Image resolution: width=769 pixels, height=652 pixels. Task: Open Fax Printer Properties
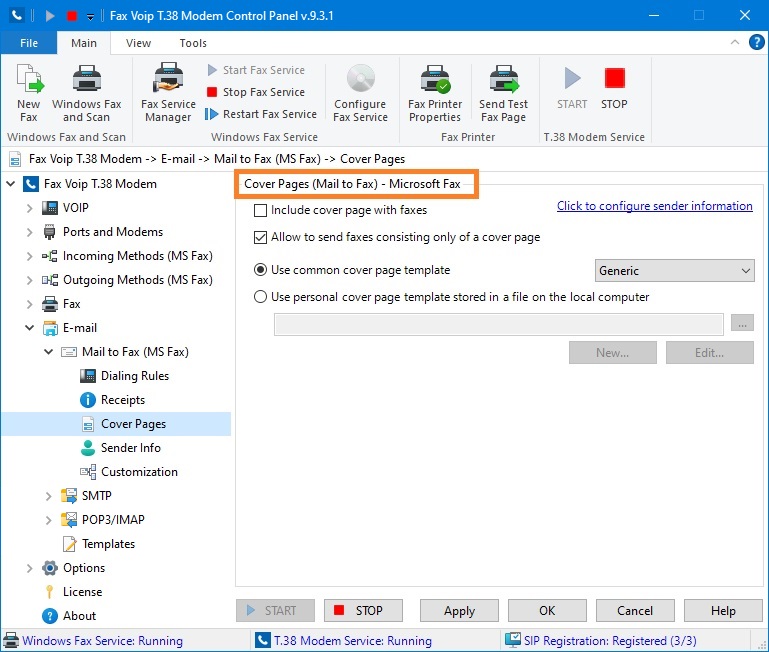[435, 93]
